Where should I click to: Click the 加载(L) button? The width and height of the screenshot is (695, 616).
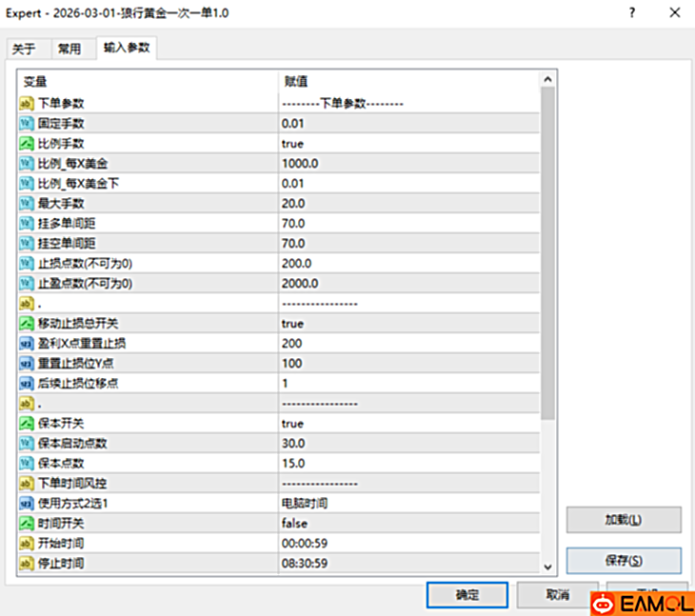click(624, 520)
